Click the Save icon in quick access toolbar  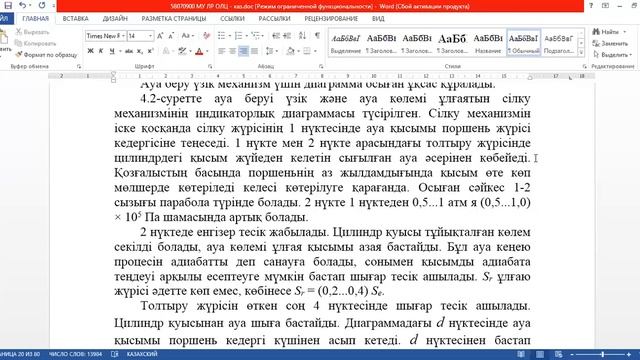(x=8, y=6)
